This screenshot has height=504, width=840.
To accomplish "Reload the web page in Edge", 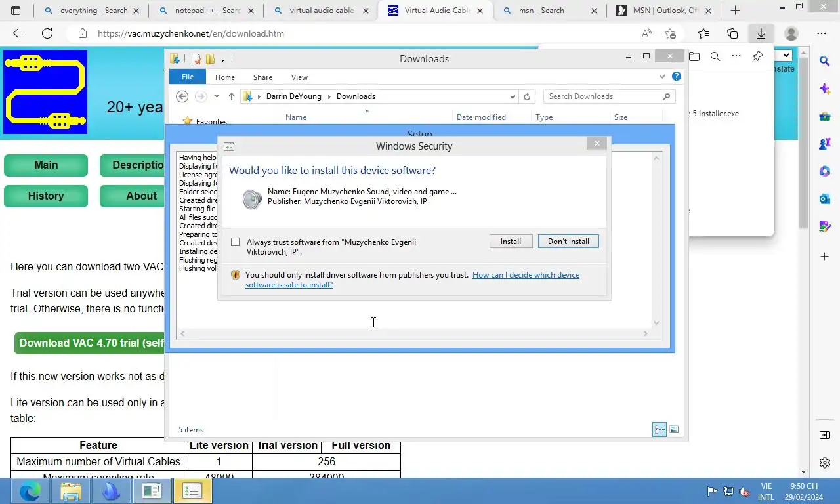I will tap(47, 33).
